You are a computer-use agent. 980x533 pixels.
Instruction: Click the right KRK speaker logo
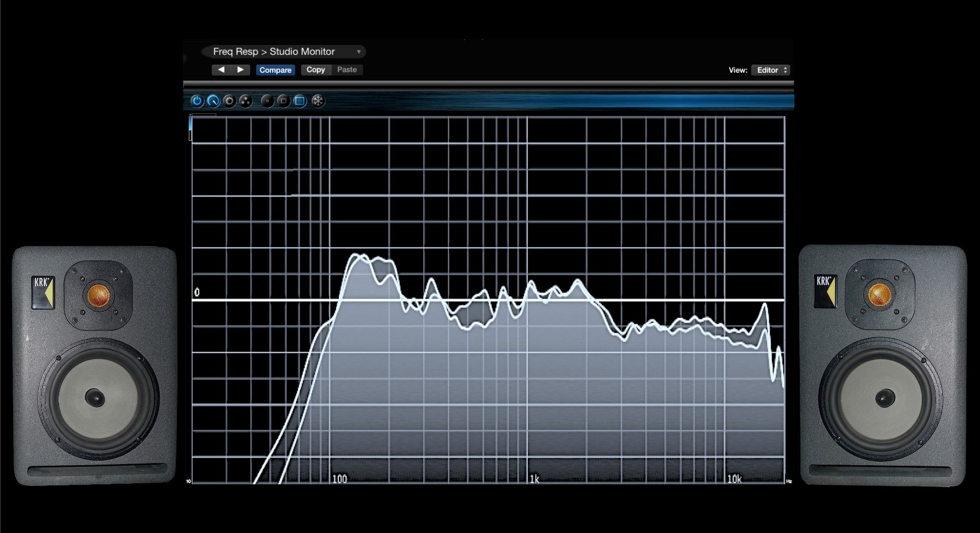pyautogui.click(x=825, y=291)
